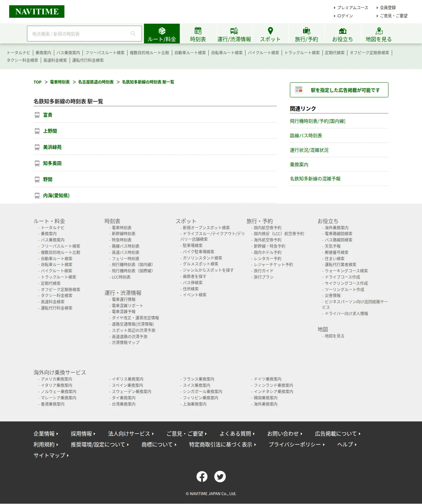This screenshot has height=504, width=422.
Task: Open 国内ホテル予約 in the footer
Action: (268, 252)
